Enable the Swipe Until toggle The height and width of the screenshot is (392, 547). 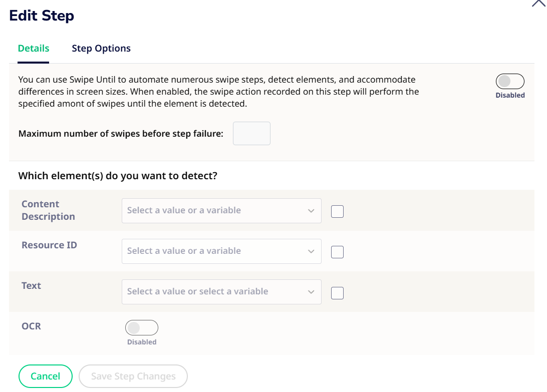(x=510, y=81)
